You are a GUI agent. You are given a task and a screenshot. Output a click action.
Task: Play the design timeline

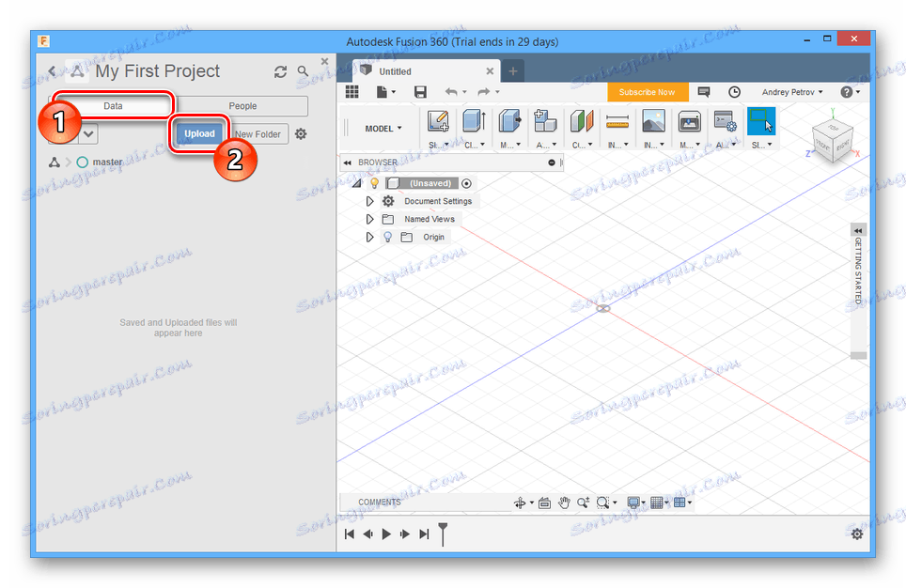click(386, 534)
